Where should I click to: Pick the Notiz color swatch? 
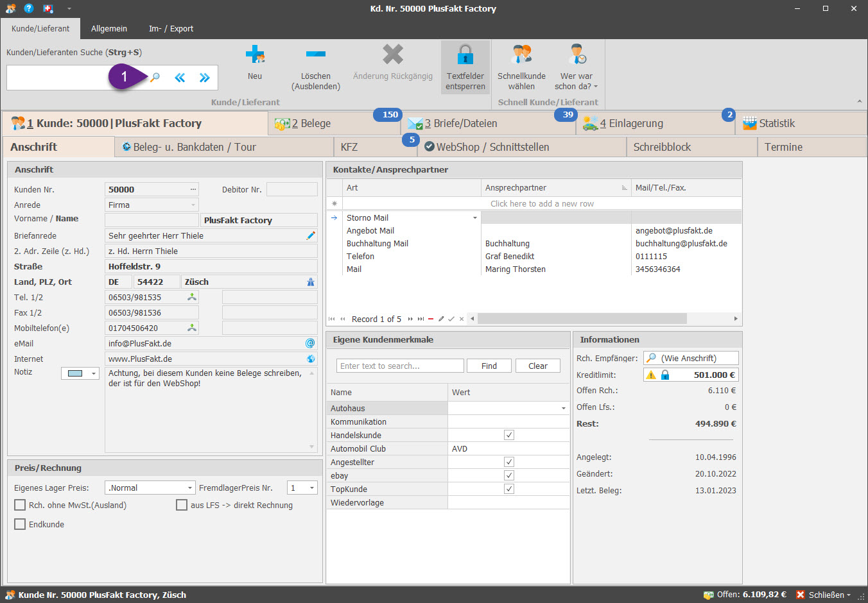(x=76, y=373)
